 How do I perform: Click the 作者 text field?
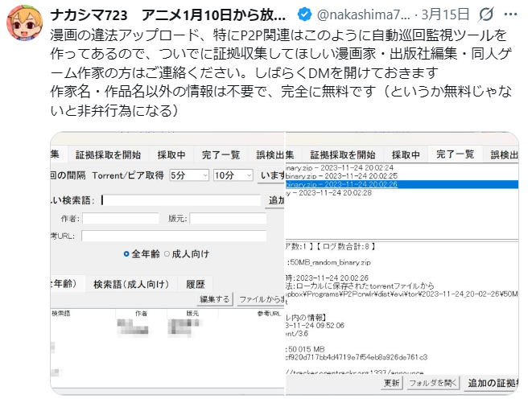121,219
